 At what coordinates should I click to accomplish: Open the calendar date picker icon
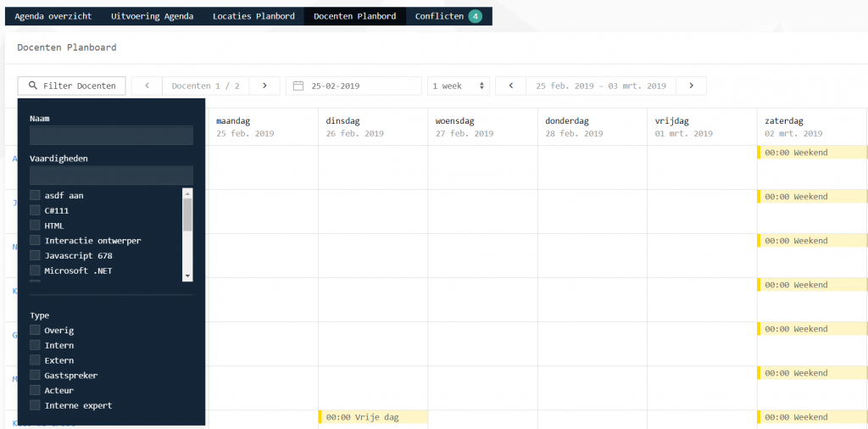[x=298, y=86]
